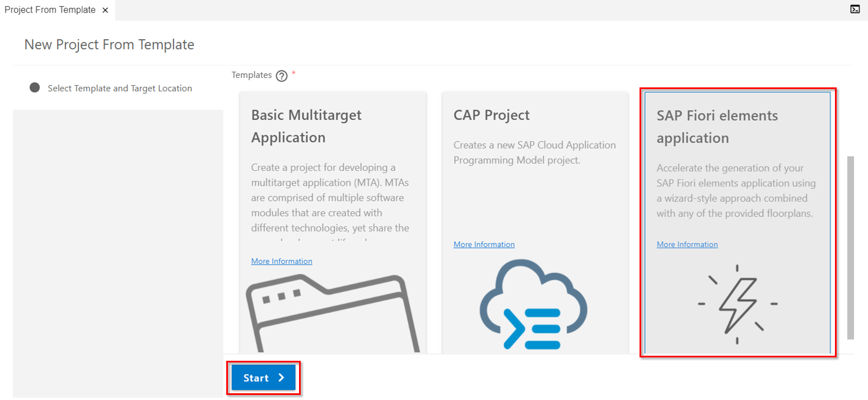Click the Select Template and Target Location step

tap(120, 88)
